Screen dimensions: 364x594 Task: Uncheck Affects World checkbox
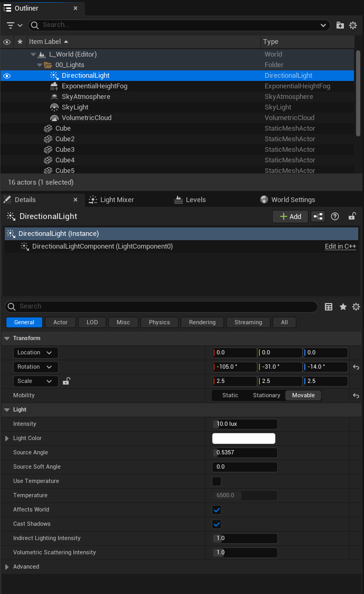click(x=217, y=510)
